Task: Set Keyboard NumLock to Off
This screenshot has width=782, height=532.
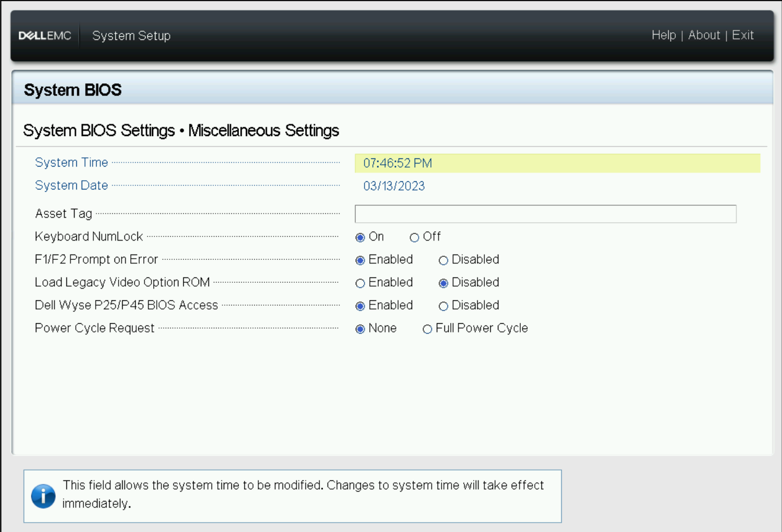Action: point(414,238)
